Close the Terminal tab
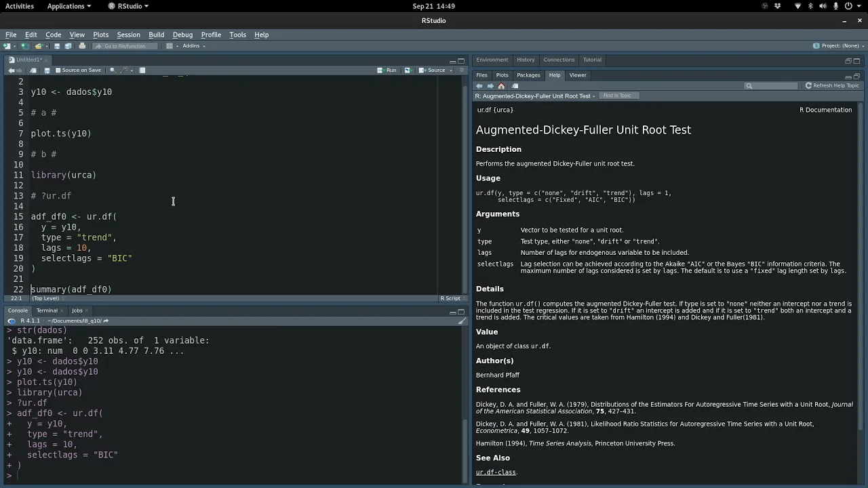868x488 pixels. point(62,310)
